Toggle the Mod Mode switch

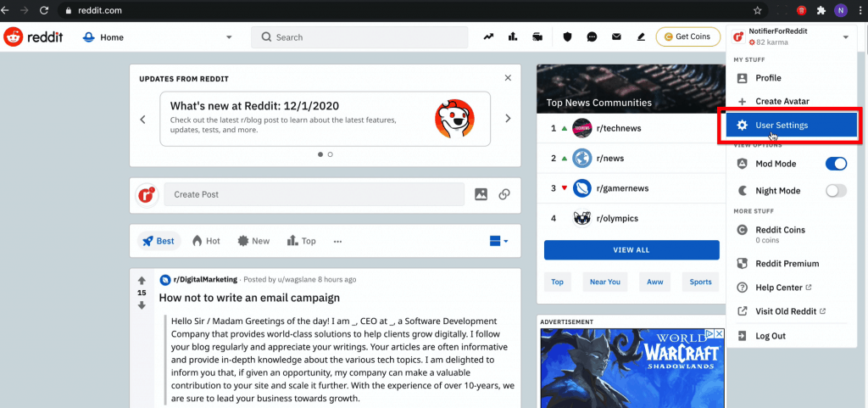click(x=836, y=164)
